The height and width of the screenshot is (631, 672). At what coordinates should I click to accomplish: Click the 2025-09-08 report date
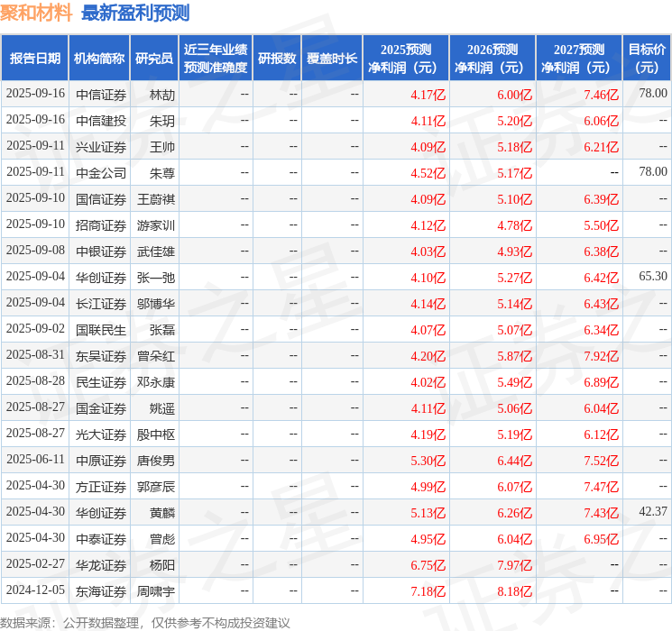(x=35, y=251)
